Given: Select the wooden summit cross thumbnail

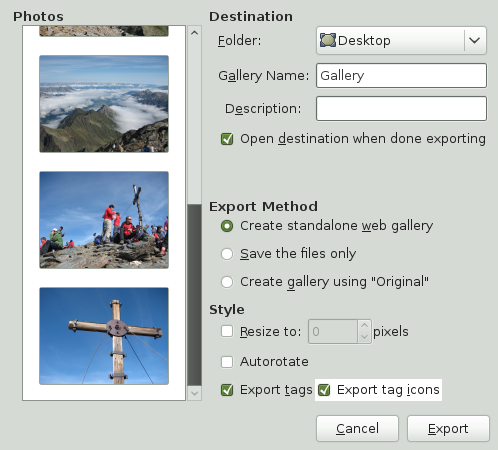Looking at the screenshot, I should [104, 336].
